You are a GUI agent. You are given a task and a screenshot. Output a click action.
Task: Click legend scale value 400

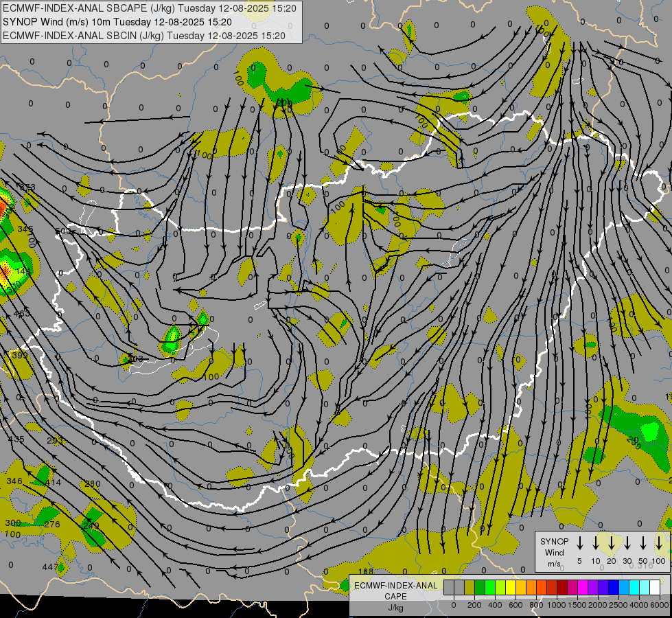(x=495, y=605)
